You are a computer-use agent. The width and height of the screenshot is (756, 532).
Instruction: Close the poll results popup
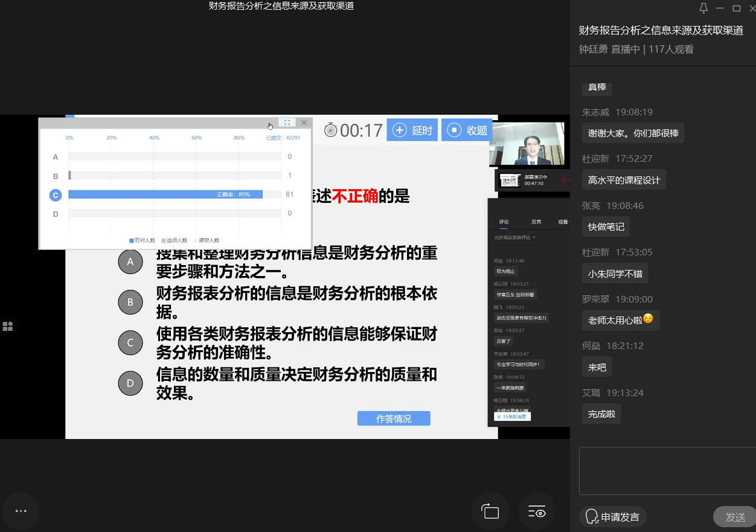coord(304,123)
